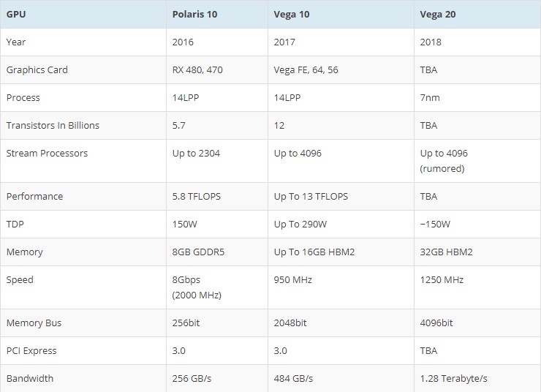The height and width of the screenshot is (392, 541).
Task: Select the 8GB GDDR5 memory cell
Action: click(200, 252)
